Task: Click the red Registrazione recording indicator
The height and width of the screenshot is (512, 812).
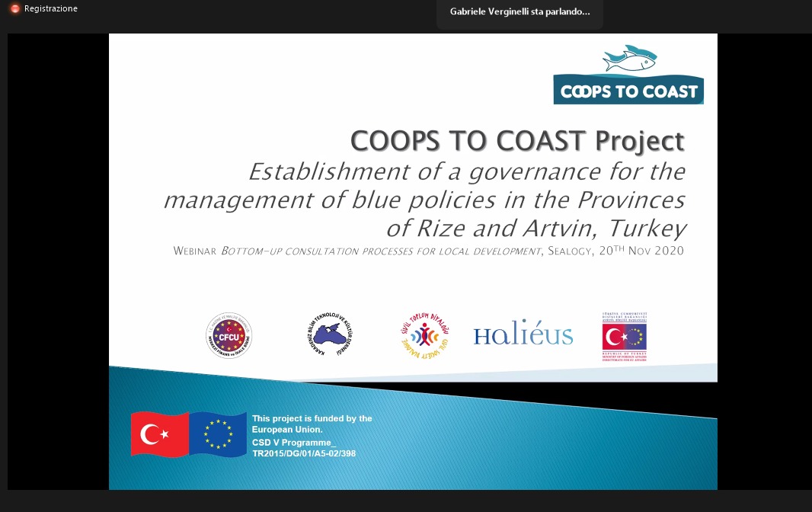Action: [x=15, y=9]
